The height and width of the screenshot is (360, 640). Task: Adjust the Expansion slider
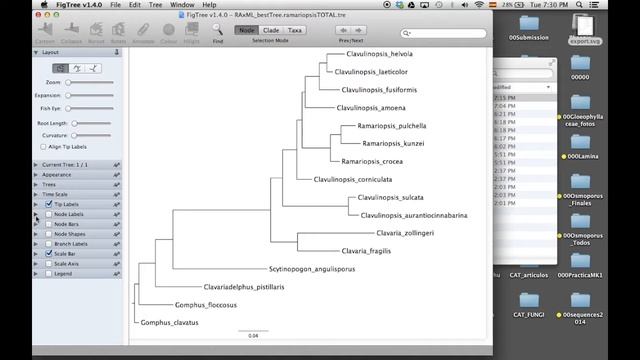90,96
